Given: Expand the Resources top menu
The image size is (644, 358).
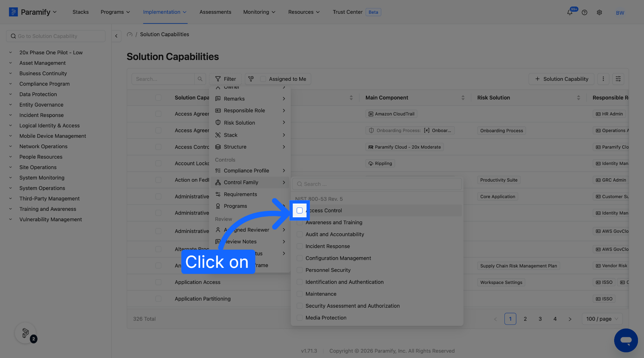Looking at the screenshot, I should click(304, 12).
